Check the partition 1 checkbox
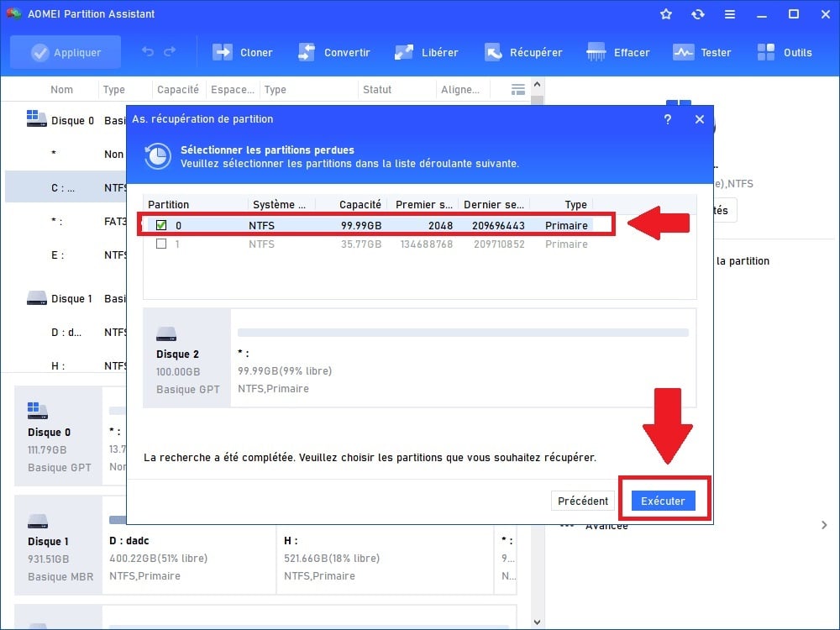Screen dimensions: 840x630 (161, 244)
